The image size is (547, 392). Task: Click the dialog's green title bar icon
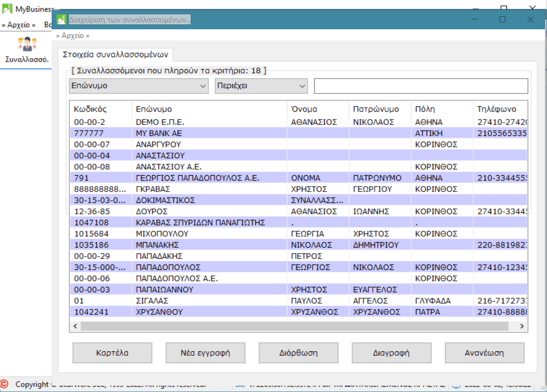point(61,19)
